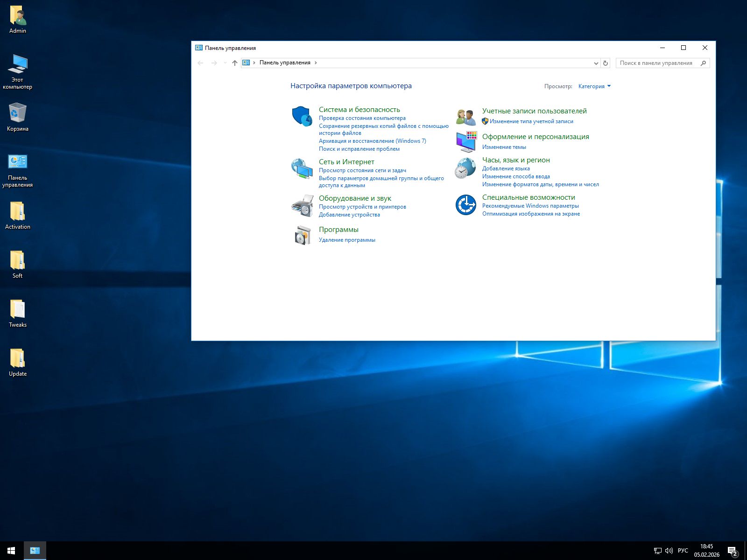Click the Network and Internet globe icon
The width and height of the screenshot is (747, 560).
(x=302, y=168)
